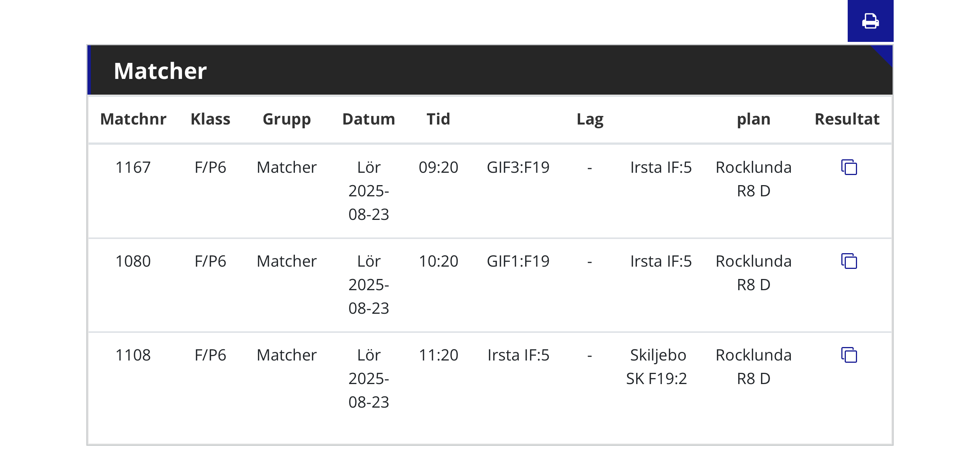Select the Klass column header
Screen dimensions: 980x451
coord(210,119)
